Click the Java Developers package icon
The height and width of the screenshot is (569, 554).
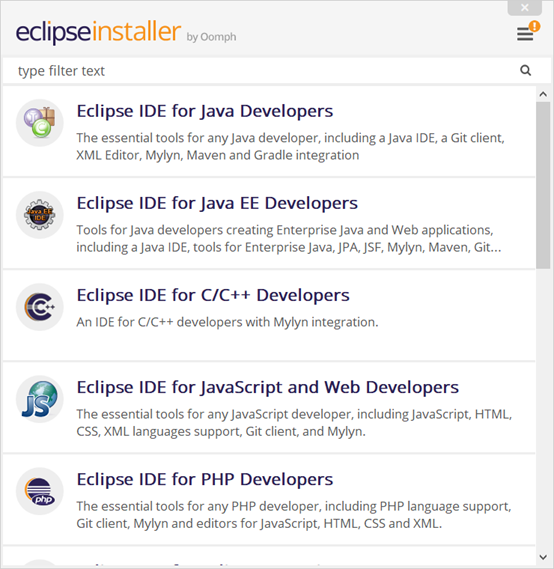tap(40, 123)
